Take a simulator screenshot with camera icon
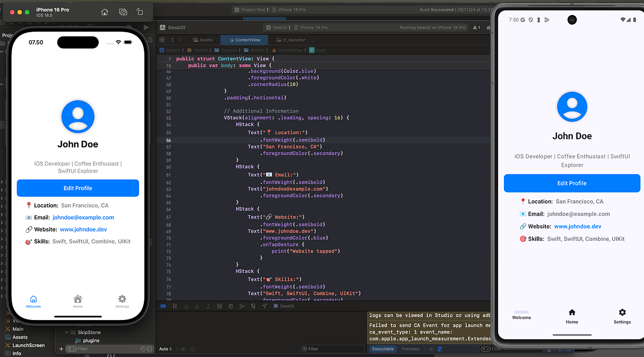The height and width of the screenshot is (357, 644). click(123, 12)
